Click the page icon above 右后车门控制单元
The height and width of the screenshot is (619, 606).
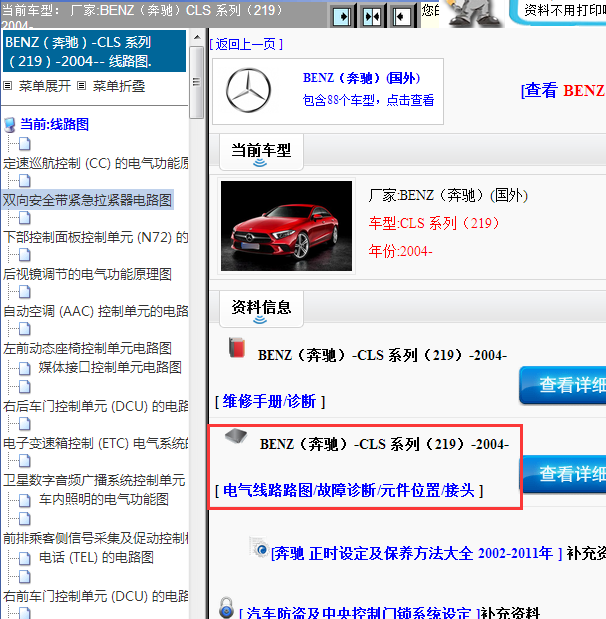(x=24, y=386)
